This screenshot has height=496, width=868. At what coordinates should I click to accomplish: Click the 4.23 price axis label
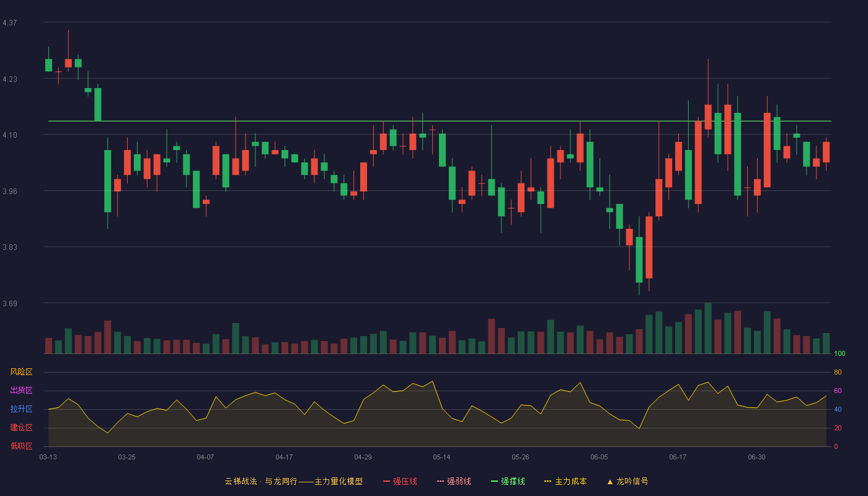(10, 79)
